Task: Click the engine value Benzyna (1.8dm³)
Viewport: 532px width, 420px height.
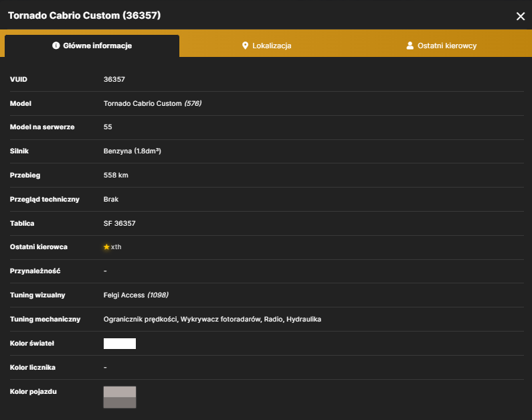Action: (132, 151)
